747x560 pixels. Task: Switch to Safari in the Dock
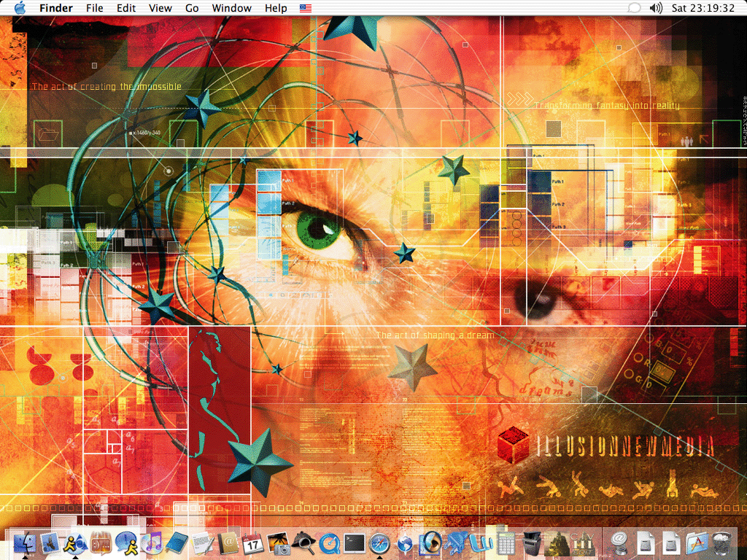(x=379, y=543)
